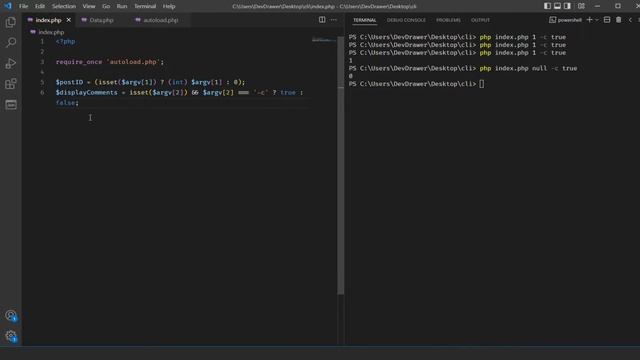Open the Terminal menu
The width and height of the screenshot is (640, 360).
(x=145, y=6)
